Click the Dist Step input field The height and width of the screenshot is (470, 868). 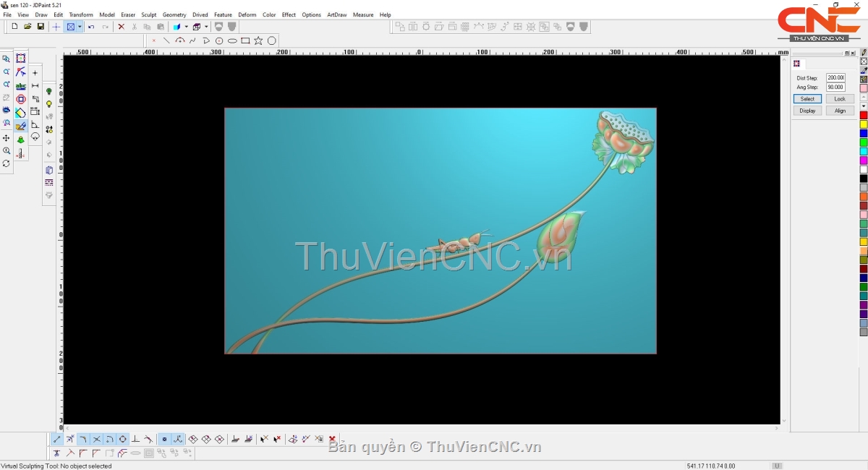[x=835, y=77]
